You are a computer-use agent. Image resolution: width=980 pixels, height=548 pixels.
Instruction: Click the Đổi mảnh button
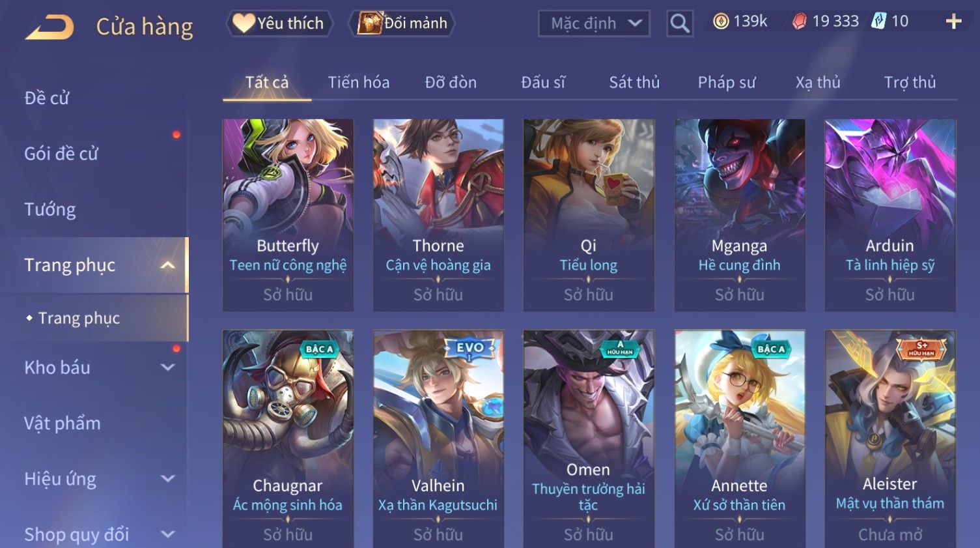[x=402, y=23]
